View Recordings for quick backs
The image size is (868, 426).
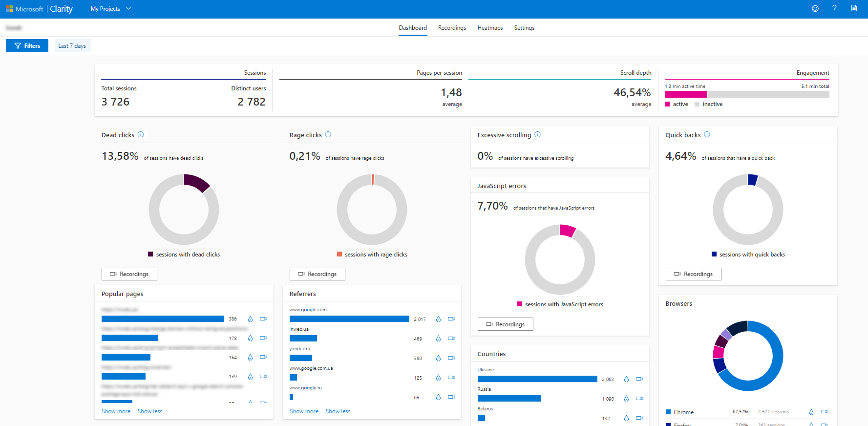[694, 274]
